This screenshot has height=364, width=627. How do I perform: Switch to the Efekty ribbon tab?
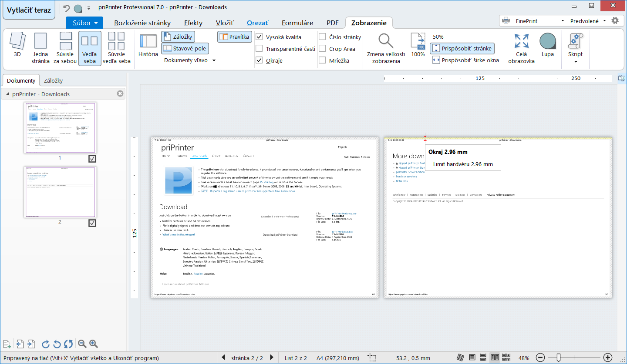pos(193,23)
